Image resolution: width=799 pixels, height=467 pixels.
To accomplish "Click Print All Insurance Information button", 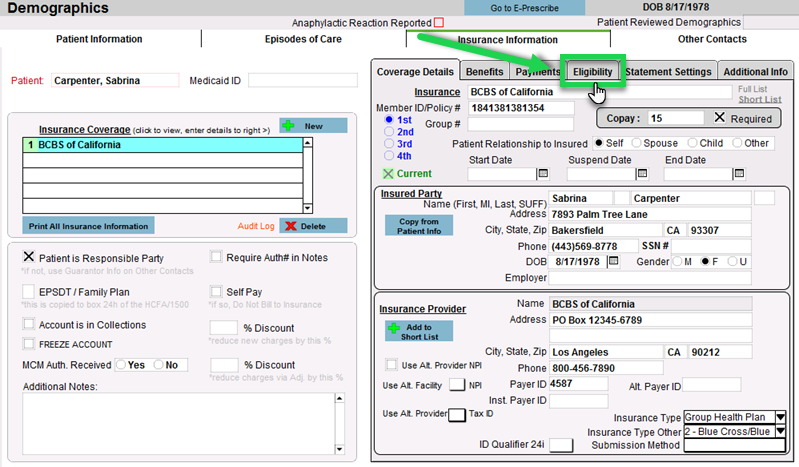I will coord(88,225).
